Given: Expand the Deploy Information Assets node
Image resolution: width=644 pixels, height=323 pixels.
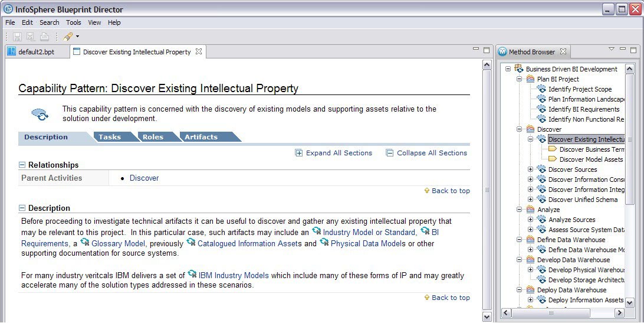Looking at the screenshot, I should pyautogui.click(x=531, y=299).
